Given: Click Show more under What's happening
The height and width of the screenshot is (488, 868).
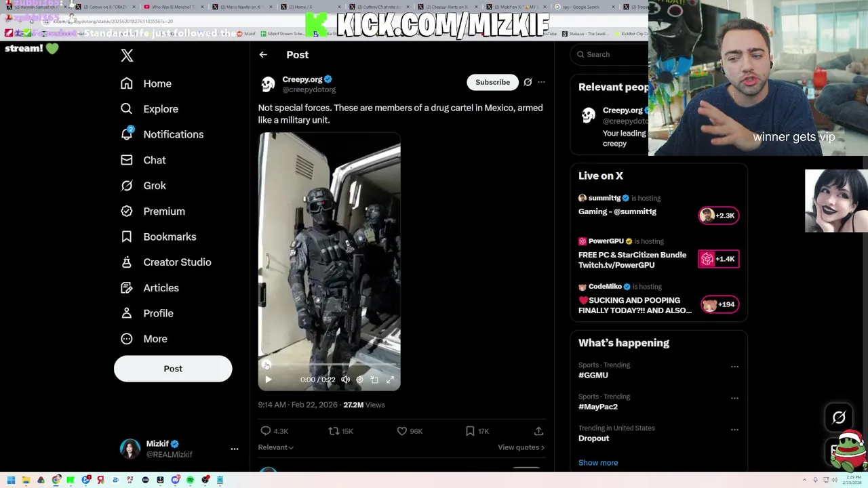Looking at the screenshot, I should 598,463.
